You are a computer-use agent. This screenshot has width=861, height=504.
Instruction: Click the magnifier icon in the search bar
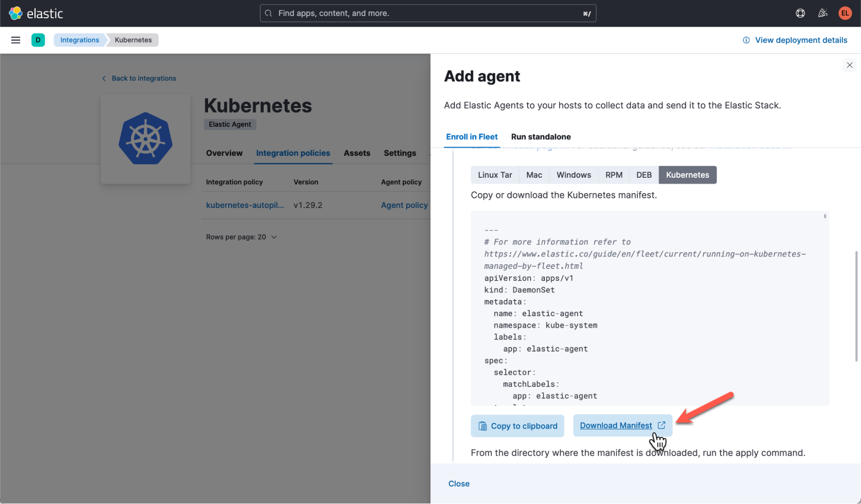click(268, 13)
